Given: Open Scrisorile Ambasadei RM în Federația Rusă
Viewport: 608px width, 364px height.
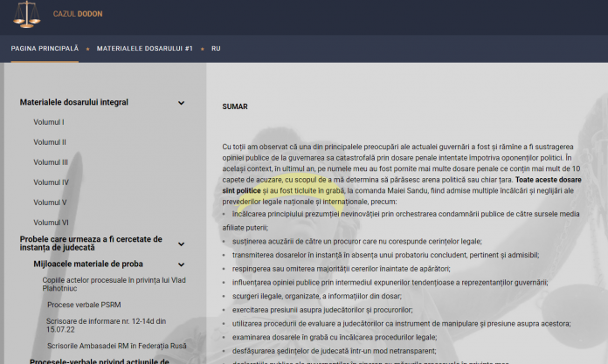Looking at the screenshot, I should click(x=117, y=346).
